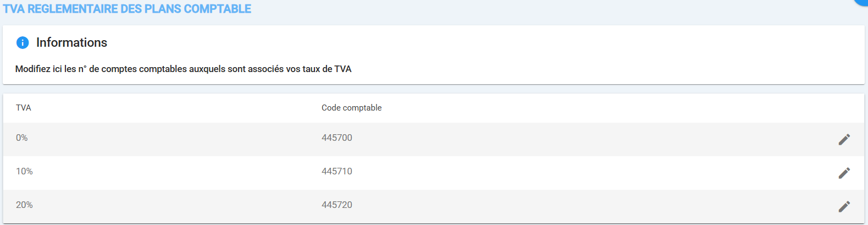The image size is (868, 225).
Task: Click accounting code 445700
Action: pos(337,138)
